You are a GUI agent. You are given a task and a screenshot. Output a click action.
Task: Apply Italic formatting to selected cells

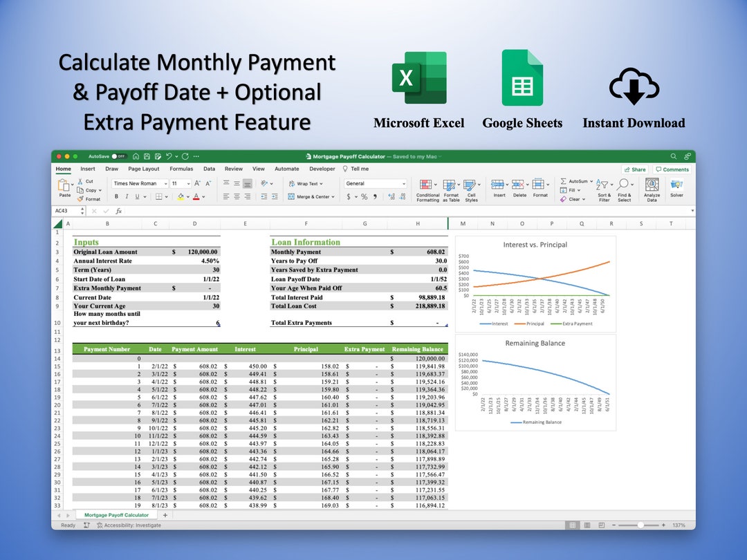point(127,196)
